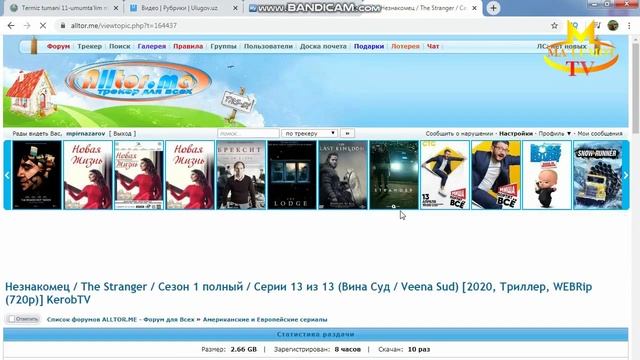The height and width of the screenshot is (360, 640).
Task: Submit search with » button
Action: point(347,133)
